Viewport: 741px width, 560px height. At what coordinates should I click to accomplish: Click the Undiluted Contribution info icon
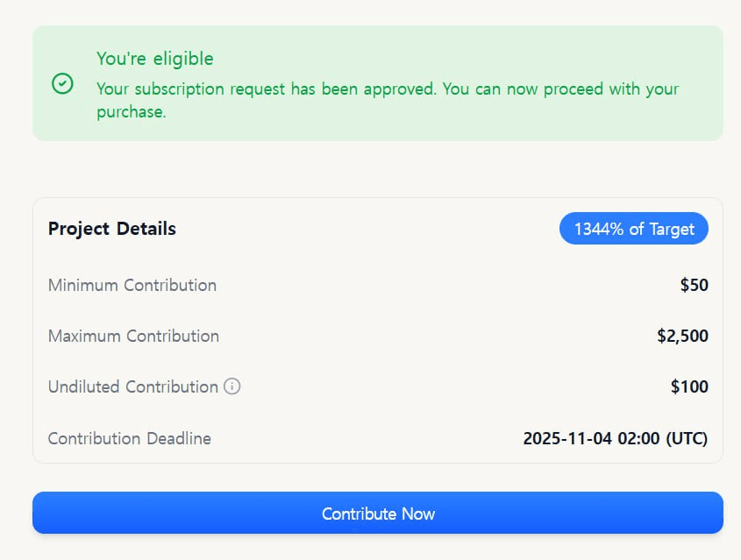[x=232, y=386]
